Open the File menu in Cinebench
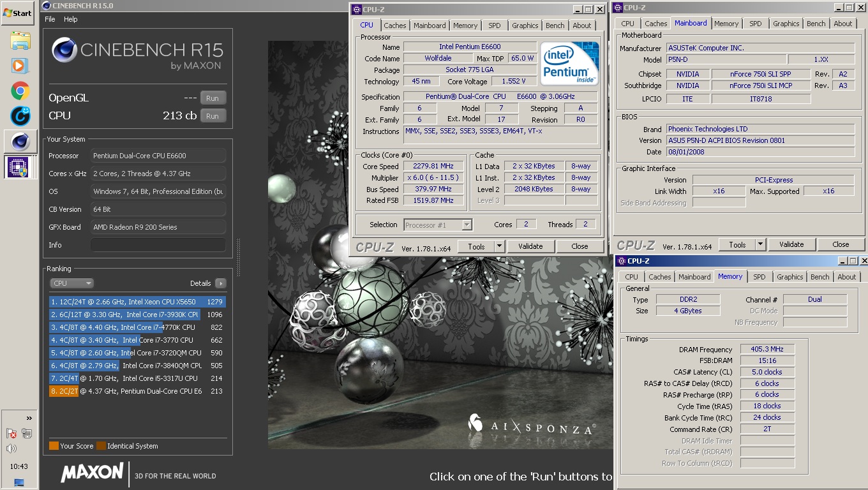 50,19
